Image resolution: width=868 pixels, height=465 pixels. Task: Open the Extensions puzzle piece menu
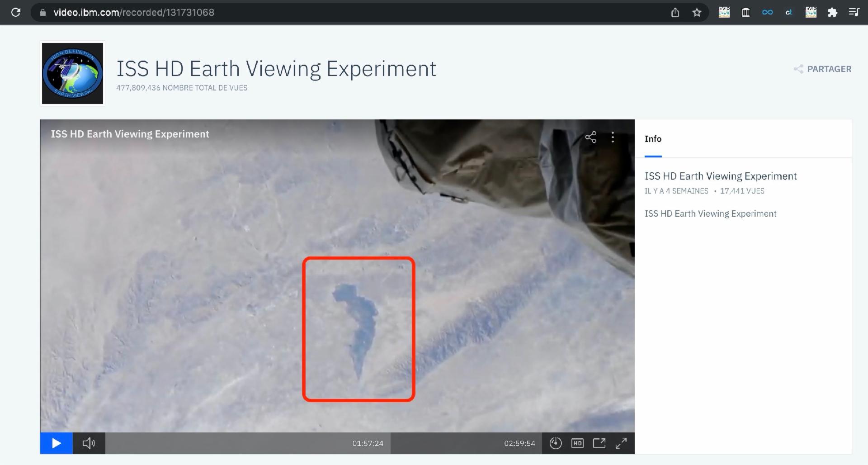[832, 12]
